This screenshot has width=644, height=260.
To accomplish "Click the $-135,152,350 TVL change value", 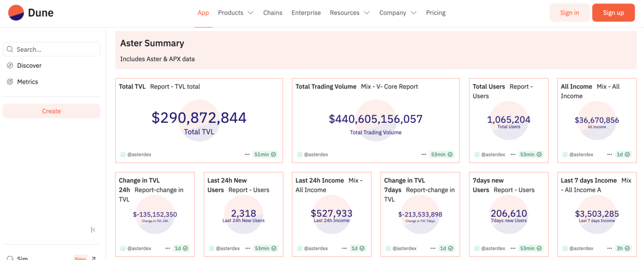I will (x=155, y=215).
